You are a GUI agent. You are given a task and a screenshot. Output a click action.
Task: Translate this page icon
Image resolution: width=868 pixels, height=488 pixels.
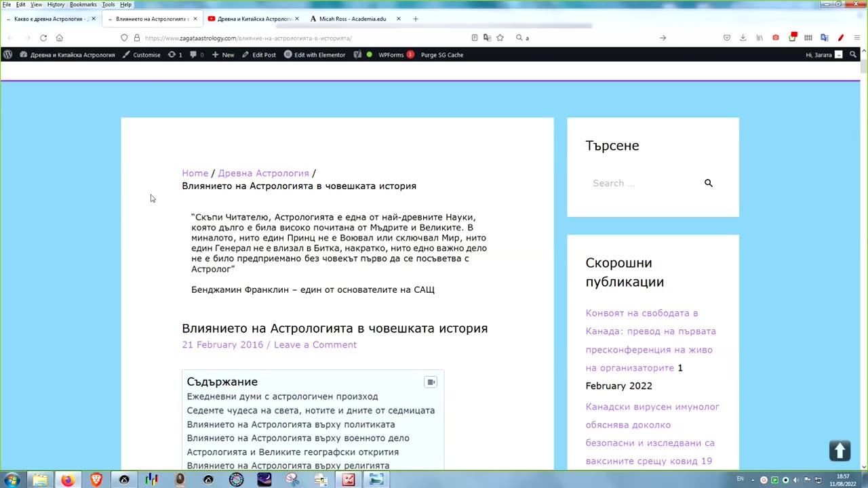(487, 38)
